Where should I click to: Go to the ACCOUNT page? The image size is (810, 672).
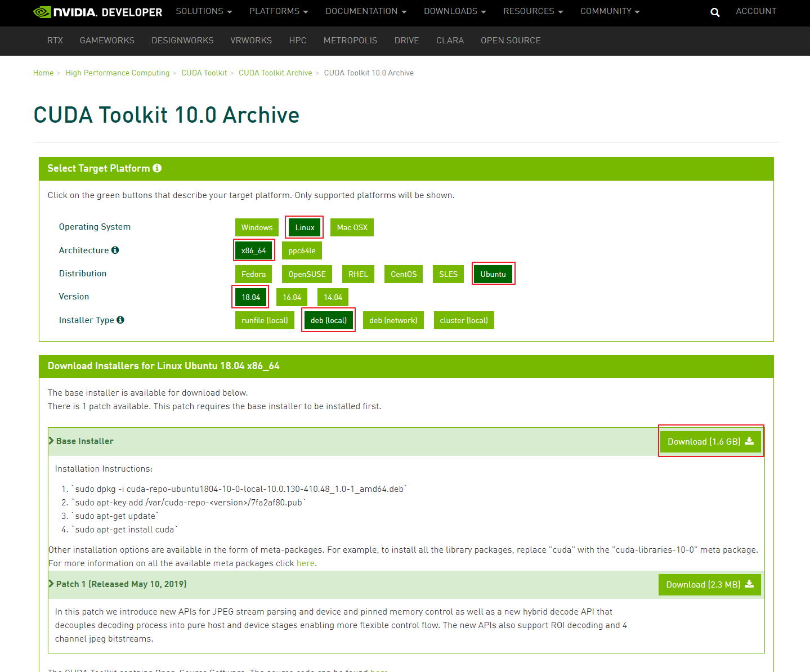(756, 11)
